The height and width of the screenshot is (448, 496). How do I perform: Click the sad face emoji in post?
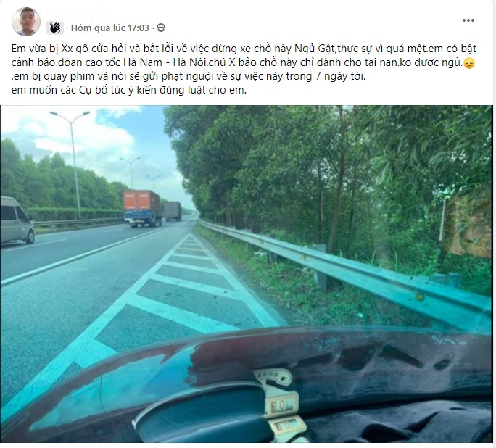point(468,63)
